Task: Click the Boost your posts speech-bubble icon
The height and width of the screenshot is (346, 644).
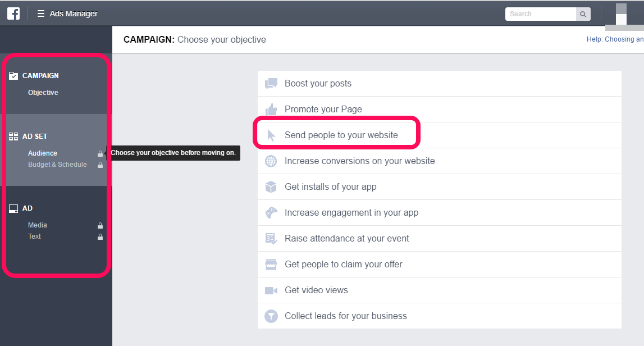Action: (271, 84)
